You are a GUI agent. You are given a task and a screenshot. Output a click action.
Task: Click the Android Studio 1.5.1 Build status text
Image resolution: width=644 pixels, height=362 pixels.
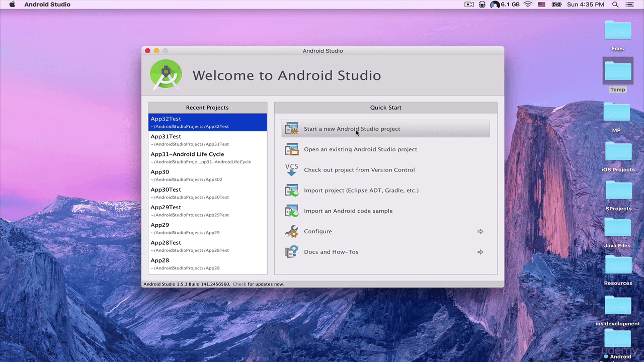[x=187, y=284]
